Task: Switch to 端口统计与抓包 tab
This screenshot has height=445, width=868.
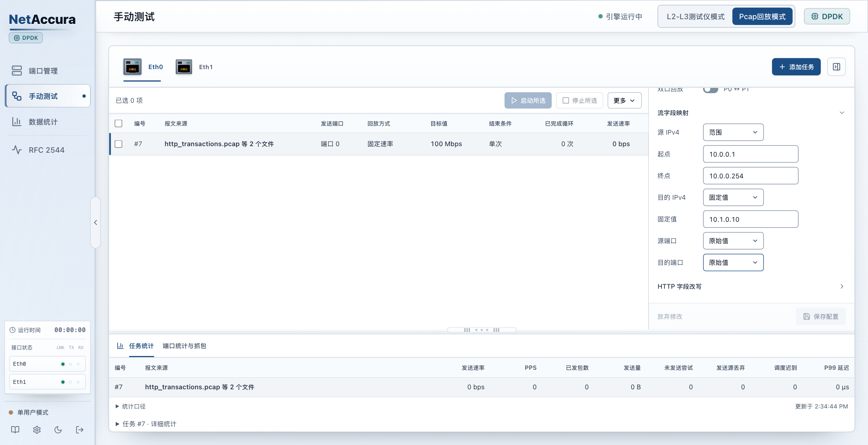Action: (184, 346)
